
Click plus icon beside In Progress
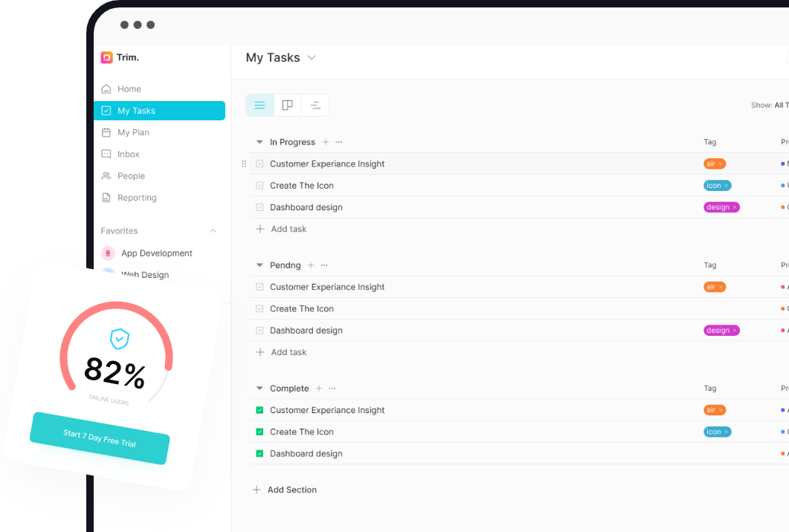point(326,142)
